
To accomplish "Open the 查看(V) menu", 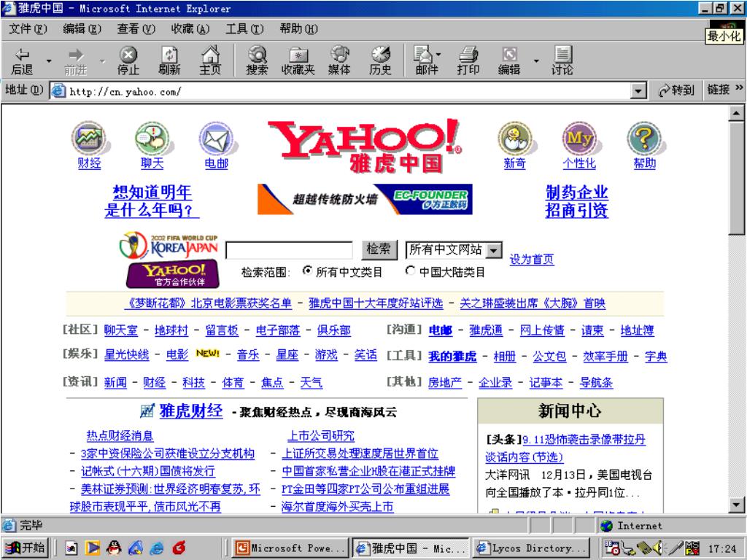I will 136,29.
